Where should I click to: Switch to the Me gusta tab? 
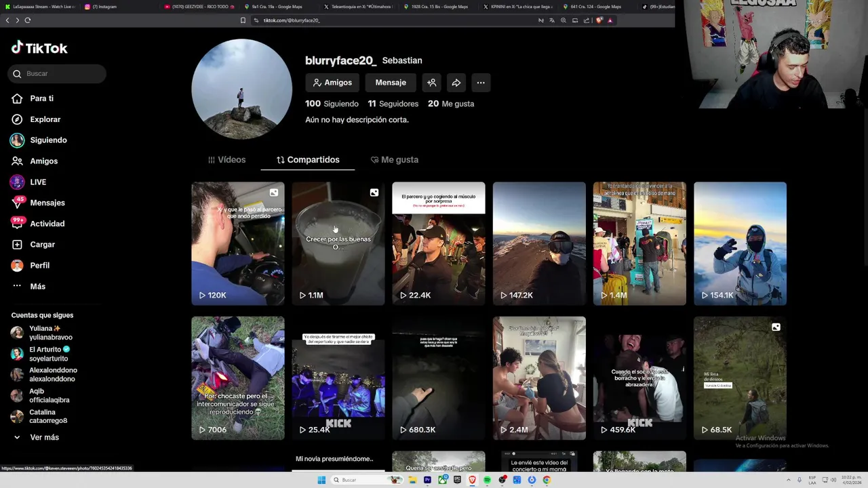click(x=394, y=160)
